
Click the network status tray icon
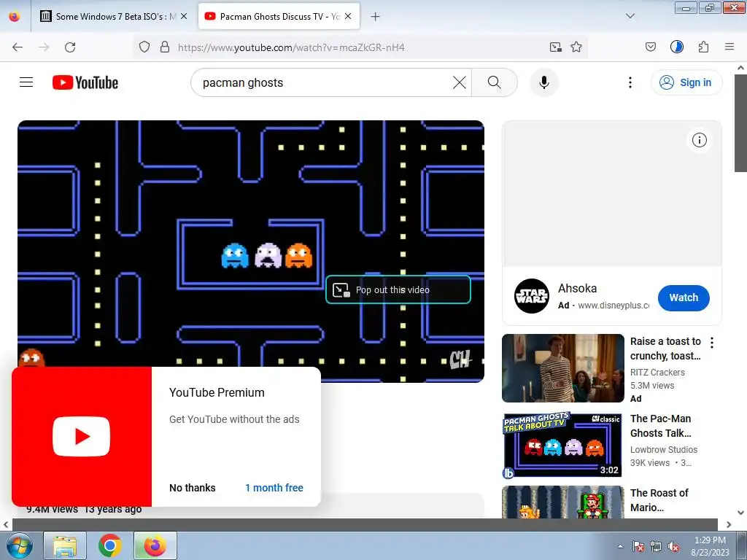656,546
